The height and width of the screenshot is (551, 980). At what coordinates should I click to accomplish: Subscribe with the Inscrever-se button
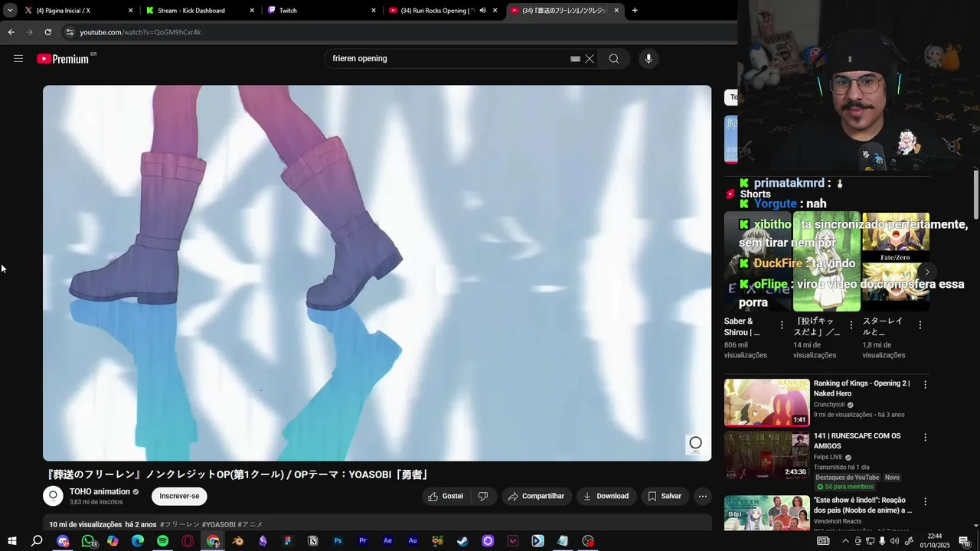[179, 496]
